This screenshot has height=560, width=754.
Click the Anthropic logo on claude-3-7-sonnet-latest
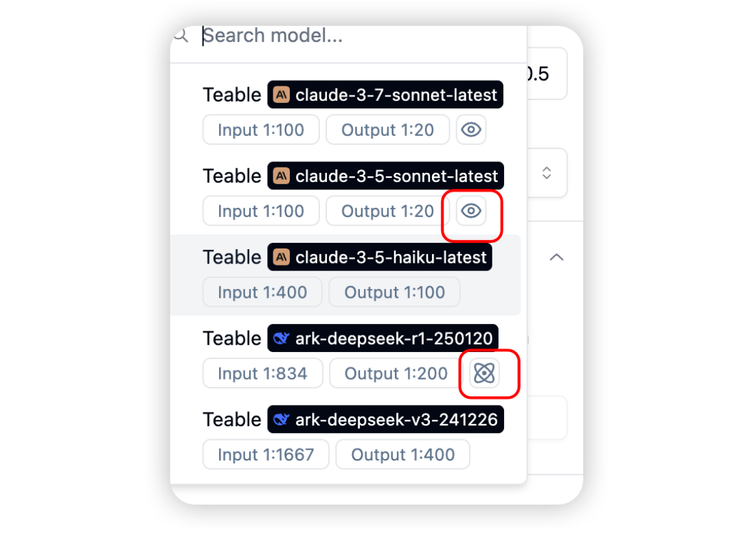click(x=282, y=95)
